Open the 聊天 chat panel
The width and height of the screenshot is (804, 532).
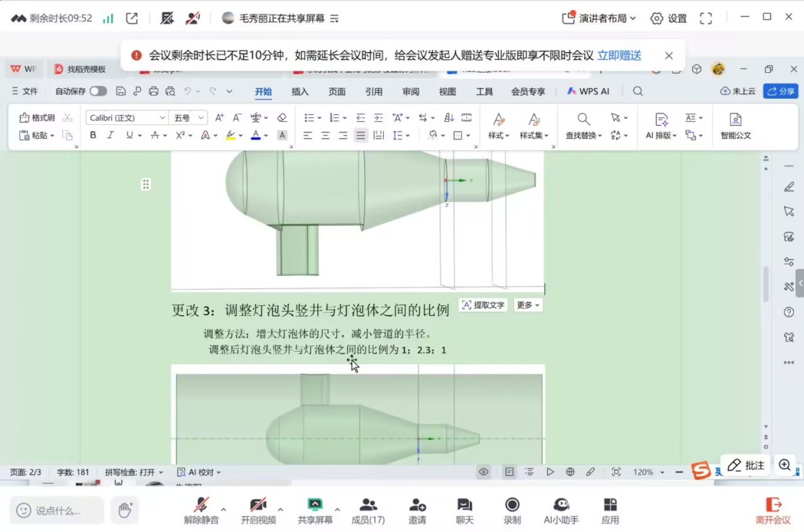pos(464,510)
